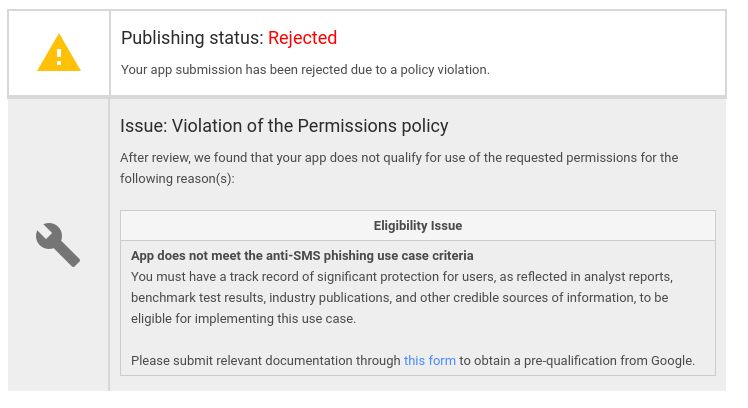748x408 pixels.
Task: Click the 'After review, we found' paragraph line
Action: click(399, 157)
